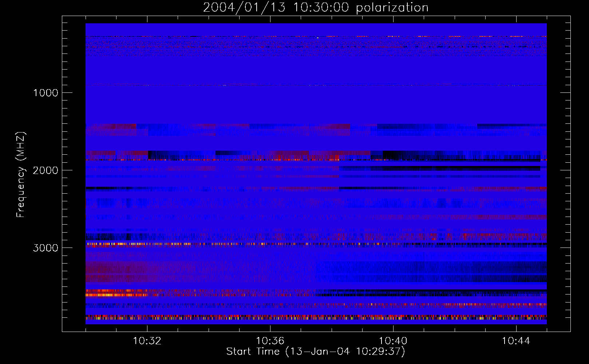Click the '10:36' time tick label
The height and width of the screenshot is (364, 589).
[x=270, y=341]
